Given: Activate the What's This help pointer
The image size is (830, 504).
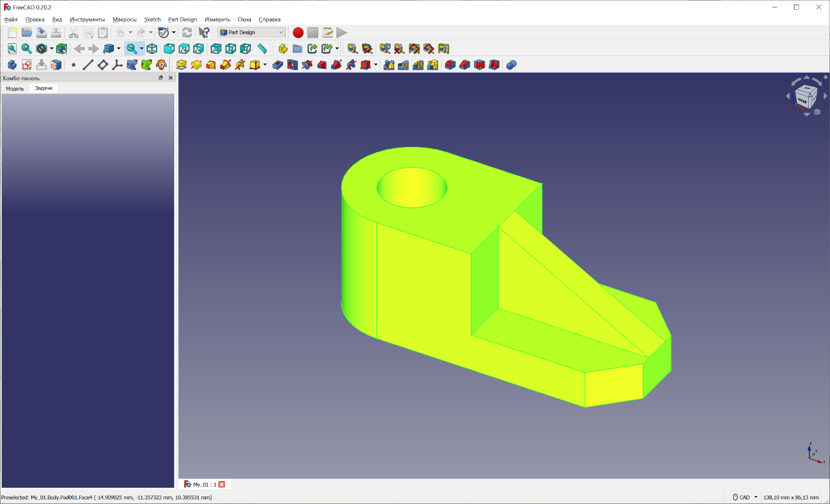Looking at the screenshot, I should [204, 32].
